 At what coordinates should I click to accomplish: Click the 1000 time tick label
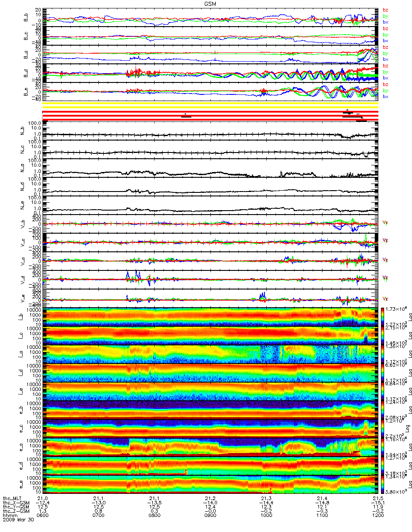[266, 516]
